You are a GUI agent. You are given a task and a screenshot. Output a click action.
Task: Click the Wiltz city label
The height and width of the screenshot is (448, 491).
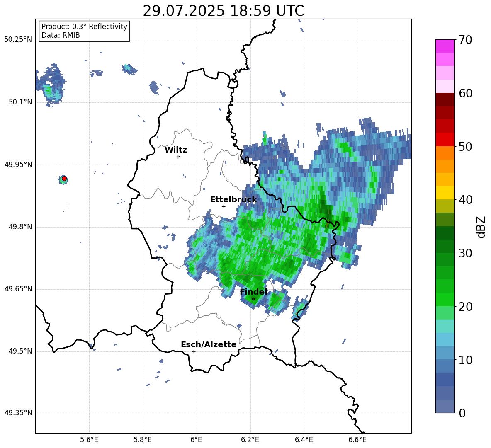[176, 150]
